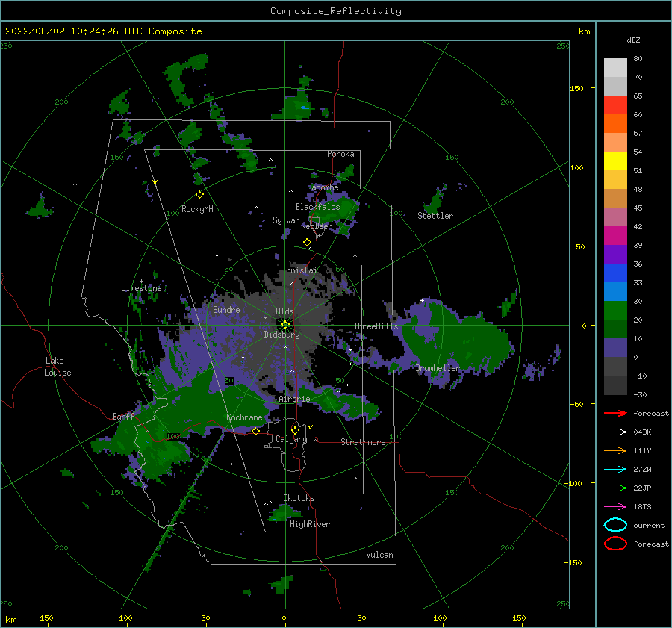Click the Blackfalds city label

[317, 207]
